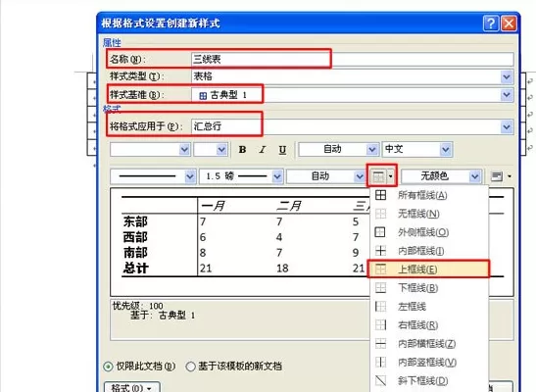The height and width of the screenshot is (392, 536).
Task: Select 基于该模板的新文档 radio button
Action: pos(190,367)
